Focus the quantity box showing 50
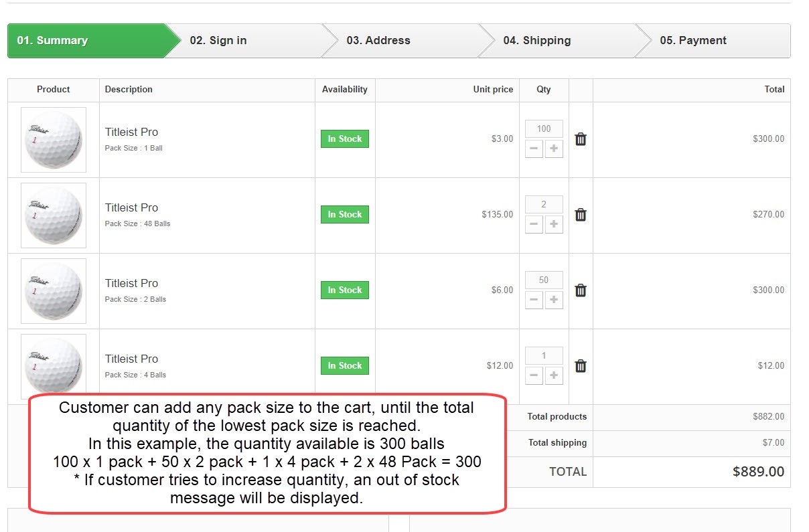This screenshot has height=532, width=809. [544, 280]
